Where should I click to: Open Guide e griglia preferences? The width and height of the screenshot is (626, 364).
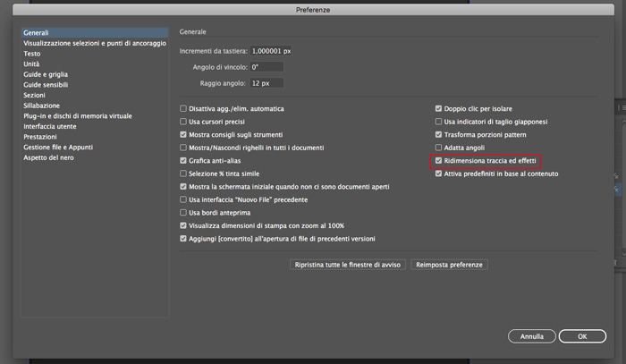click(x=46, y=74)
